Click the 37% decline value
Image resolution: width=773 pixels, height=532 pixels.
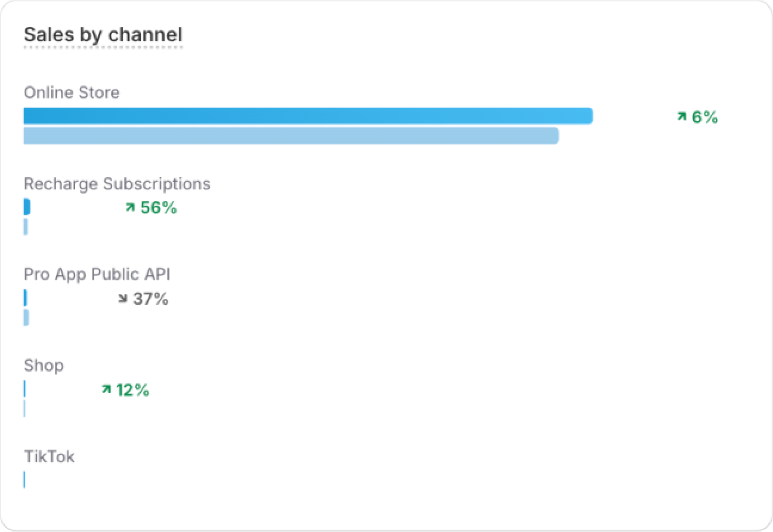tap(151, 299)
